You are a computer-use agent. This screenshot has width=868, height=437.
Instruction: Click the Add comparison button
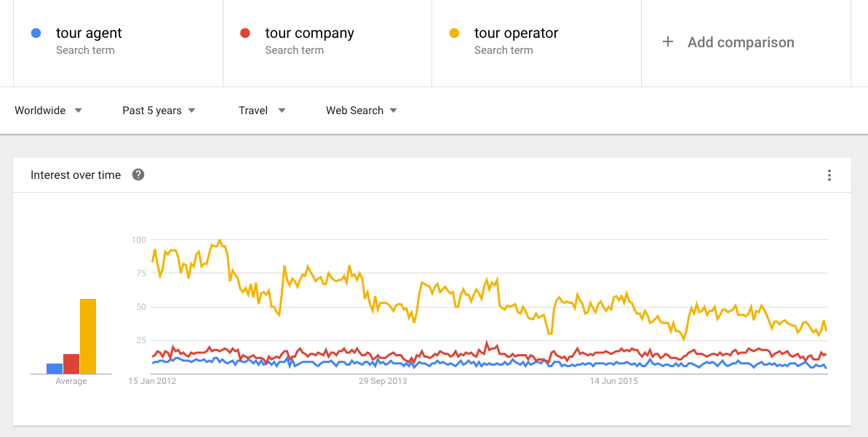click(741, 42)
